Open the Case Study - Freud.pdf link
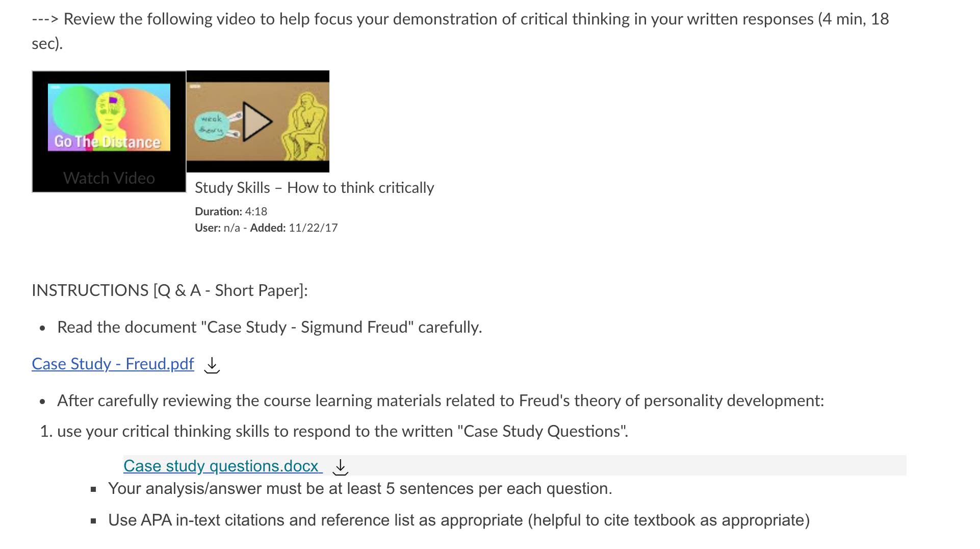 [x=113, y=364]
